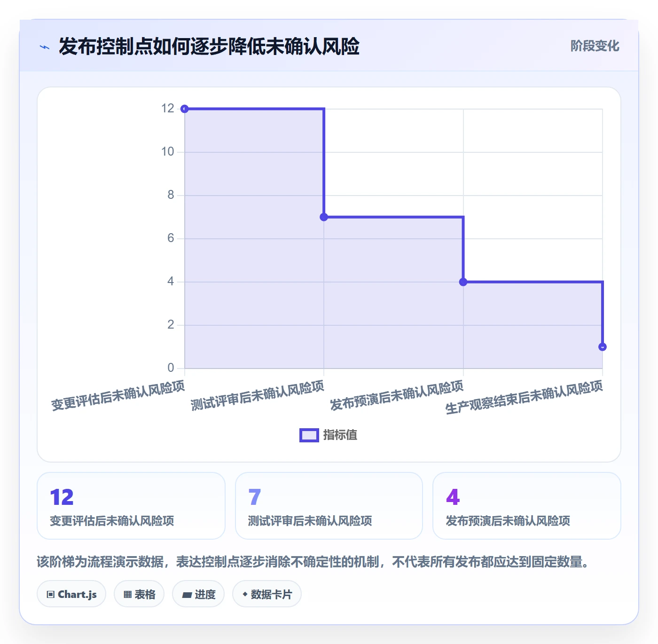
Task: Click x-axis label 生产观察结束后未确认风险项
Action: [524, 398]
